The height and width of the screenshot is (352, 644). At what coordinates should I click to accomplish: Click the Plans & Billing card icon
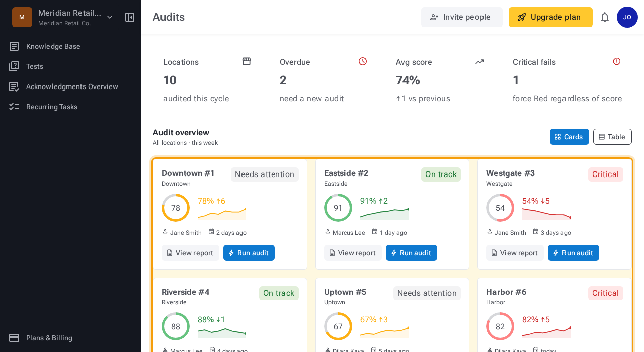click(x=14, y=338)
